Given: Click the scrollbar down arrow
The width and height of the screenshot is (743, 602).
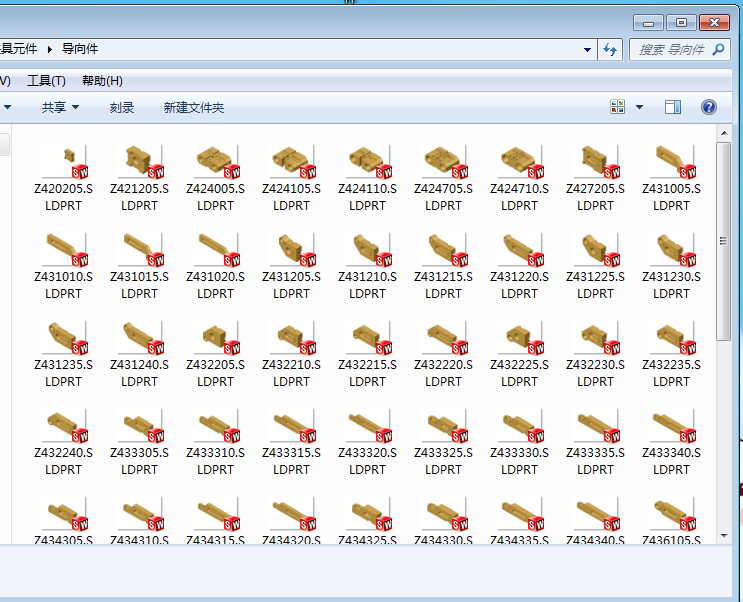Looking at the screenshot, I should (x=724, y=536).
